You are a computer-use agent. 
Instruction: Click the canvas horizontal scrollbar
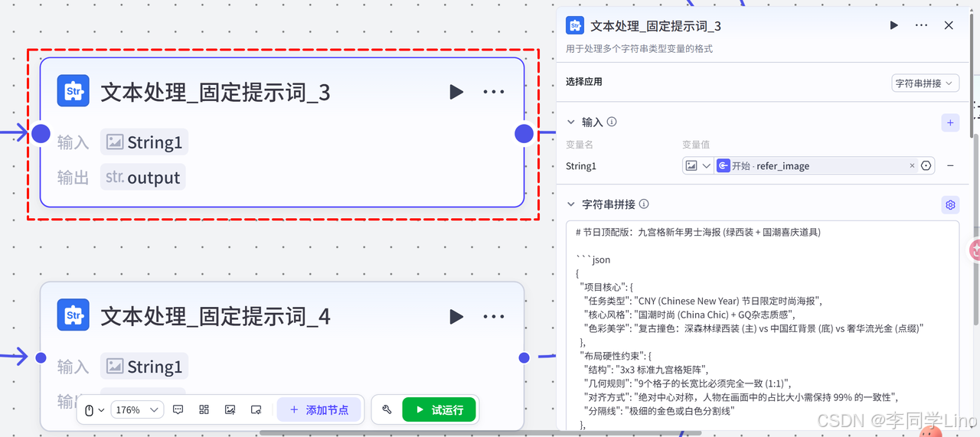pyautogui.click(x=479, y=433)
